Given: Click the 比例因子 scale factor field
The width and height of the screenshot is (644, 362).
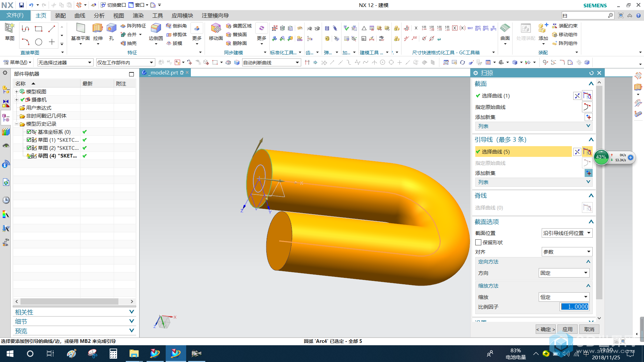Looking at the screenshot, I should [574, 307].
